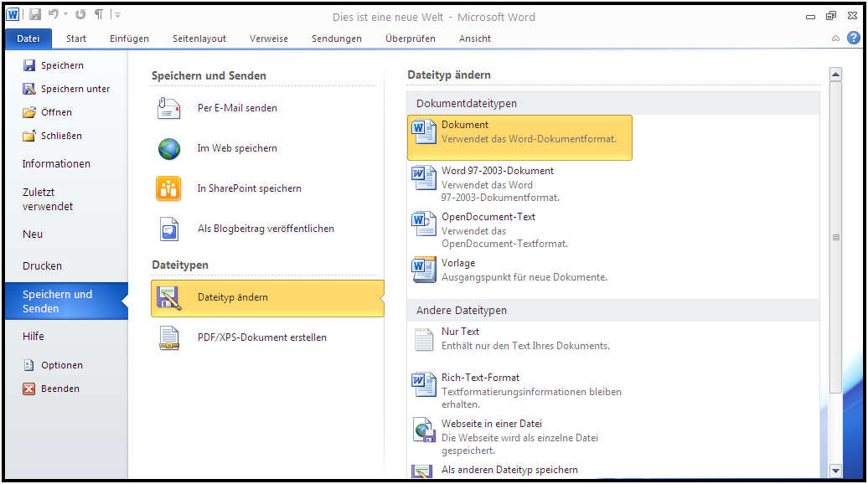Click the Per E-Mail senden label
The image size is (868, 484).
click(x=237, y=108)
